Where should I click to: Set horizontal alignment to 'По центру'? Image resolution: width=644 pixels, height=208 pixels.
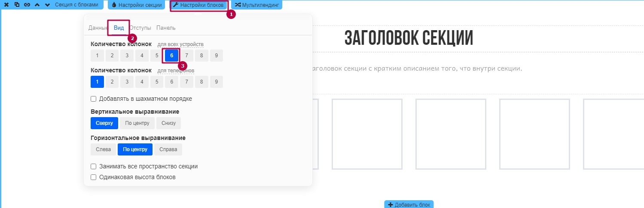[x=135, y=149]
